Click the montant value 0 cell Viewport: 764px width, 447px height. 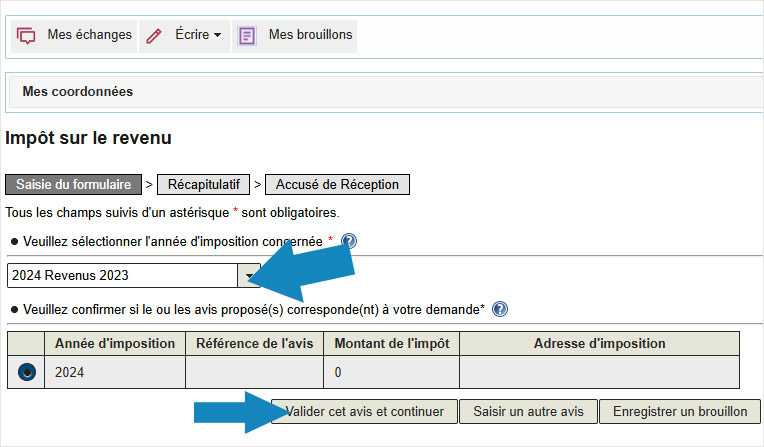coord(392,372)
